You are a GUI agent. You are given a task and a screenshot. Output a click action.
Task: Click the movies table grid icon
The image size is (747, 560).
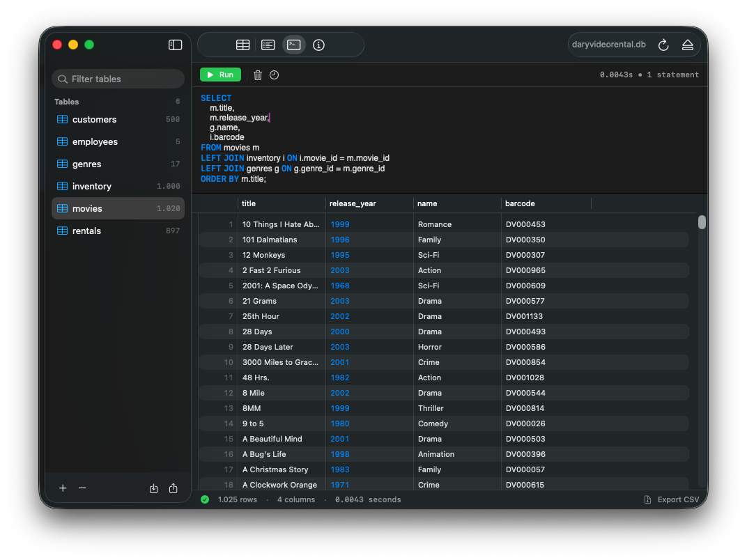(63, 208)
